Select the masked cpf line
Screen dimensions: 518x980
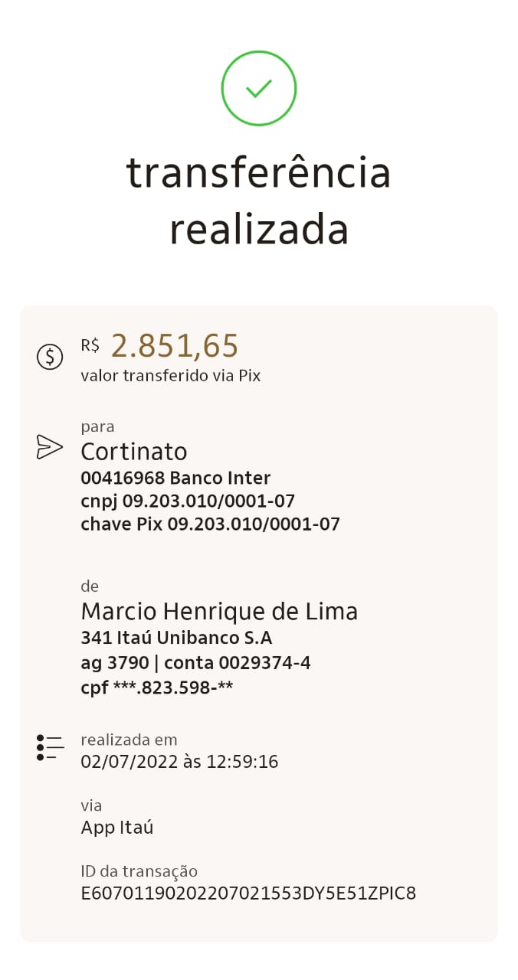click(157, 688)
